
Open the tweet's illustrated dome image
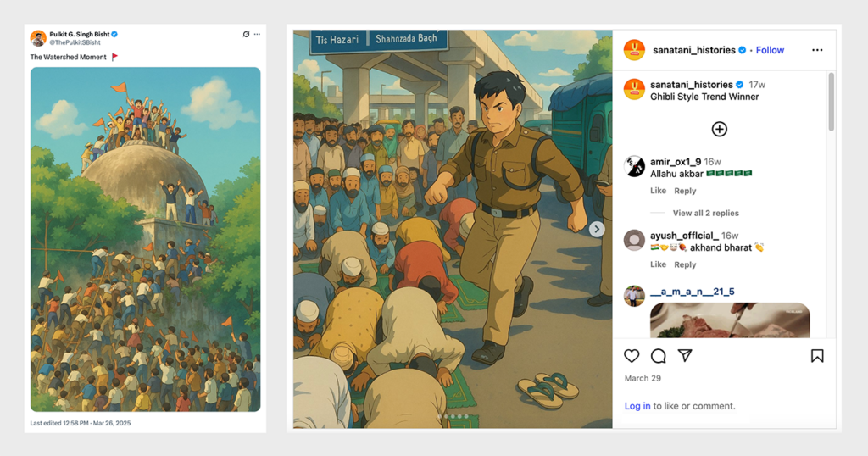[145, 239]
